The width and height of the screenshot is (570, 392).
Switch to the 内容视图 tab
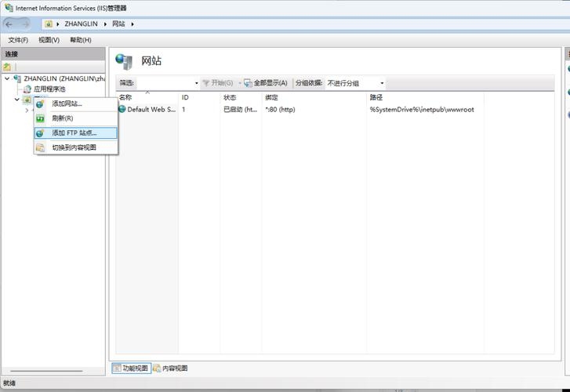pyautogui.click(x=170, y=368)
